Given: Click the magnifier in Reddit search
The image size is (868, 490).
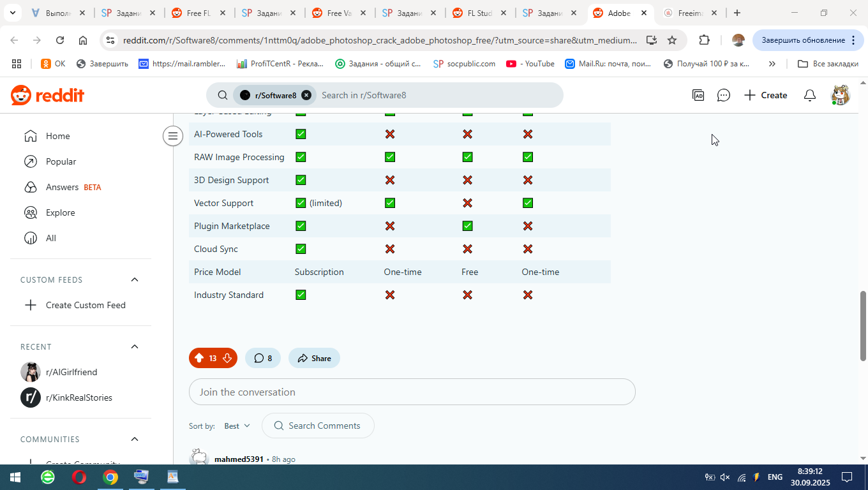Looking at the screenshot, I should pos(223,95).
